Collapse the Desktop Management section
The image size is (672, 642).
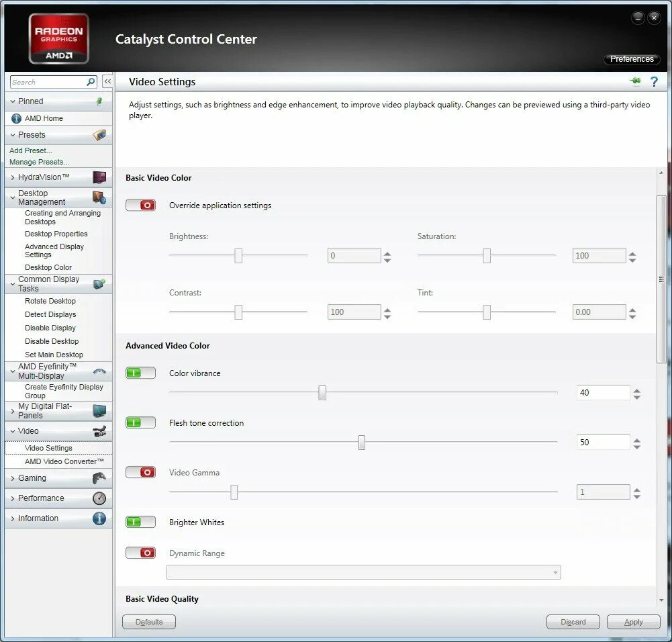[13, 197]
